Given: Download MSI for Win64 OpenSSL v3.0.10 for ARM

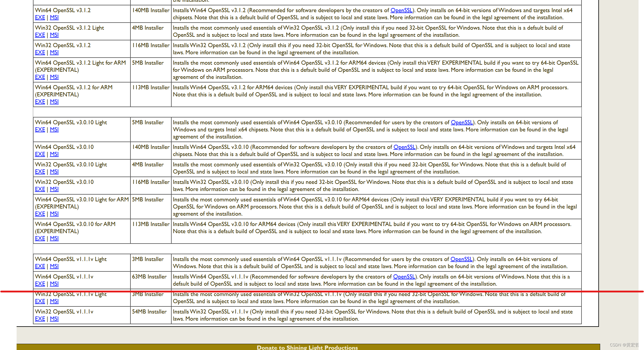Looking at the screenshot, I should 54,238.
